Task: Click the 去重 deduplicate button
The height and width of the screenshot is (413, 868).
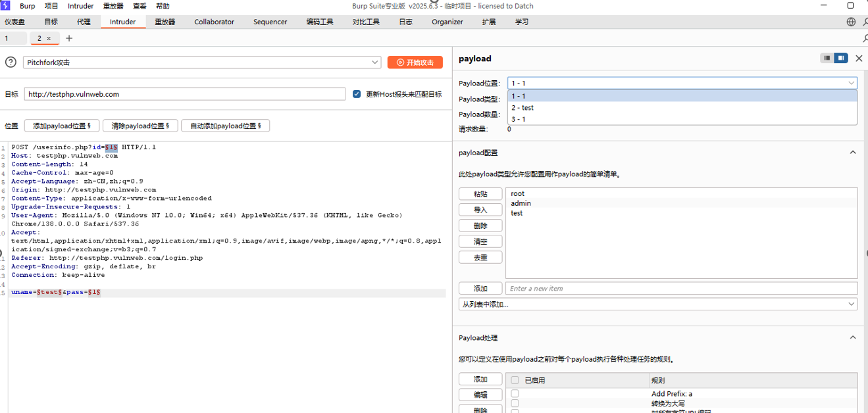Action: pos(480,257)
